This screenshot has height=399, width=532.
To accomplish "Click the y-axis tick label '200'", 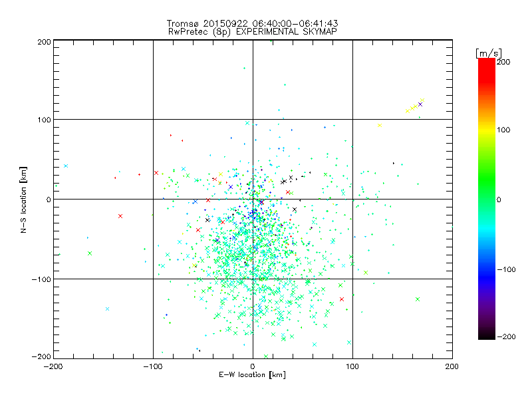I will pos(44,42).
